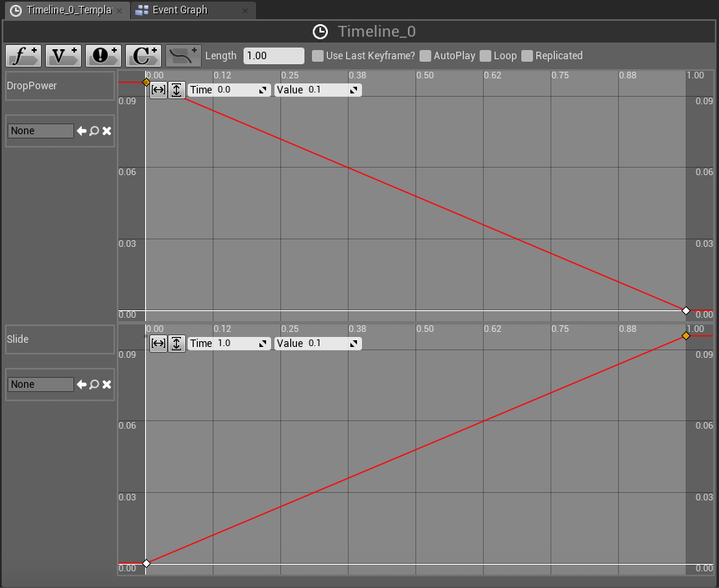The height and width of the screenshot is (588, 719).
Task: Zoom DropPower track to fit horizontally
Action: (x=158, y=90)
